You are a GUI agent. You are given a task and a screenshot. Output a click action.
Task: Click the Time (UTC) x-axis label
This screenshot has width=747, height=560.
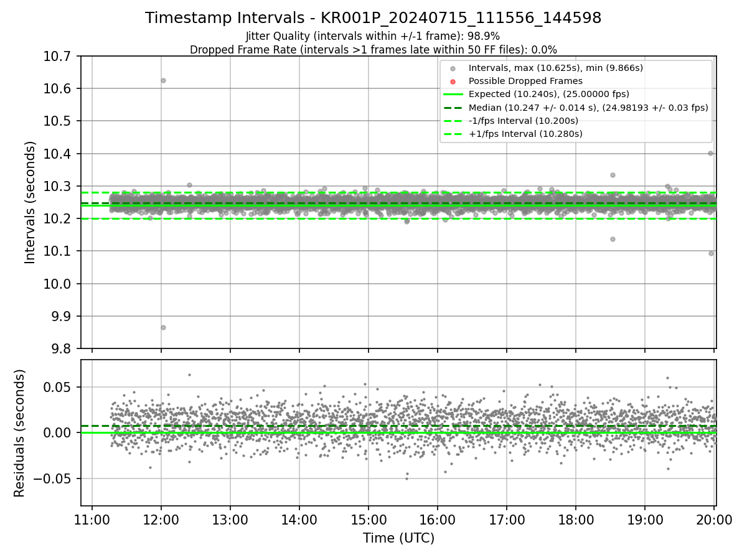coord(398,538)
